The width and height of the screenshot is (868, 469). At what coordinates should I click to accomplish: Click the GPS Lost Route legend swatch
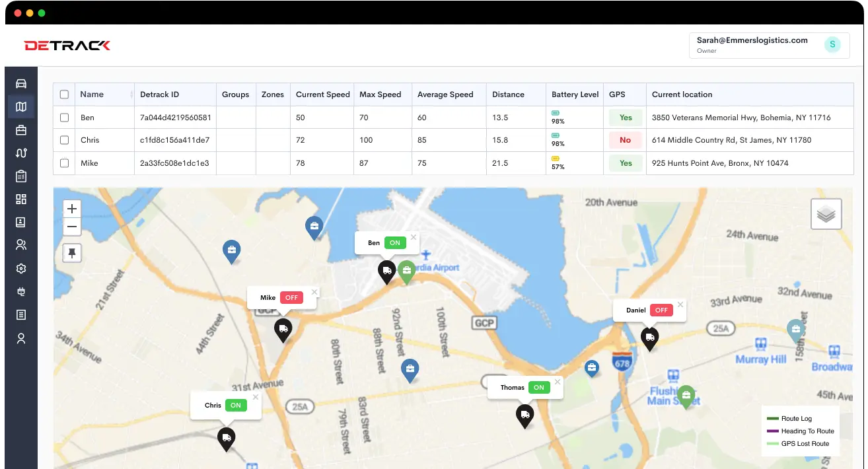pyautogui.click(x=773, y=444)
